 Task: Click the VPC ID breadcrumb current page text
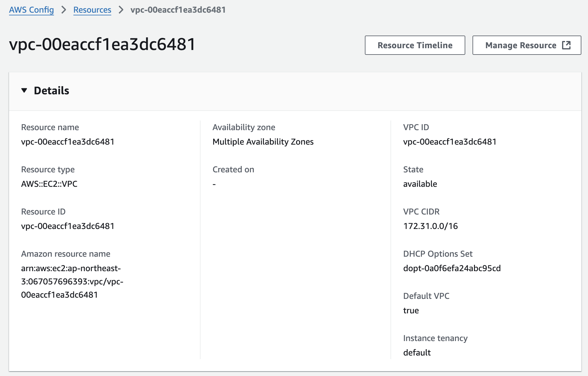[178, 10]
